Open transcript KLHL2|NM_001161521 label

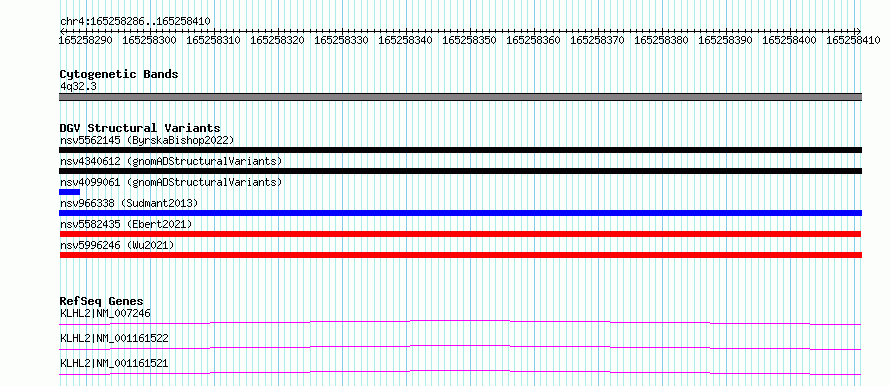114,363
